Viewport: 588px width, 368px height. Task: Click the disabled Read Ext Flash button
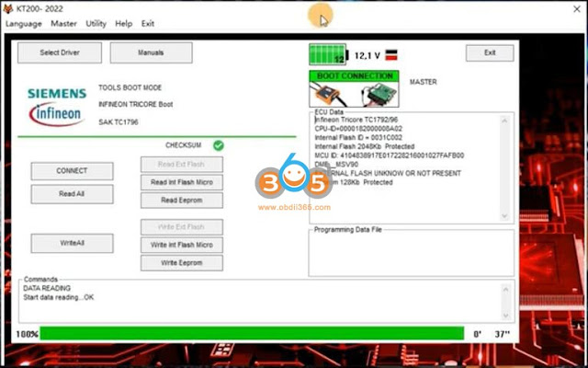pyautogui.click(x=182, y=164)
